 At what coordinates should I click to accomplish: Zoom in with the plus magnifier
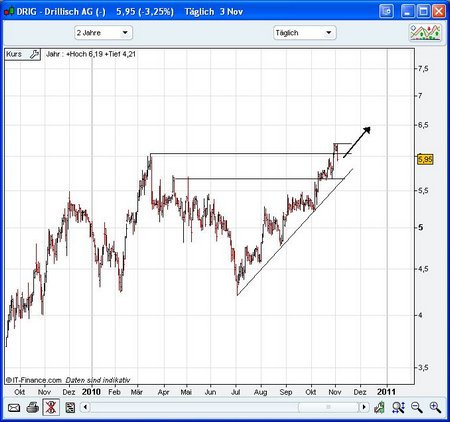pyautogui.click(x=435, y=407)
